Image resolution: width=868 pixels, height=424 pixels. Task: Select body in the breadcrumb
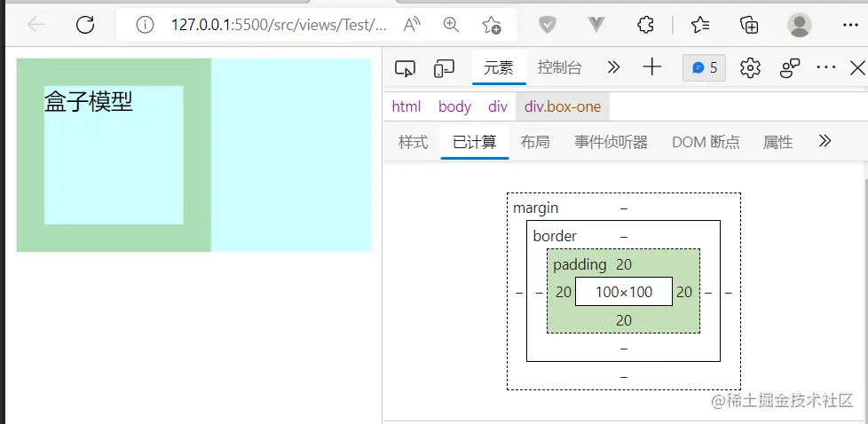(x=454, y=106)
